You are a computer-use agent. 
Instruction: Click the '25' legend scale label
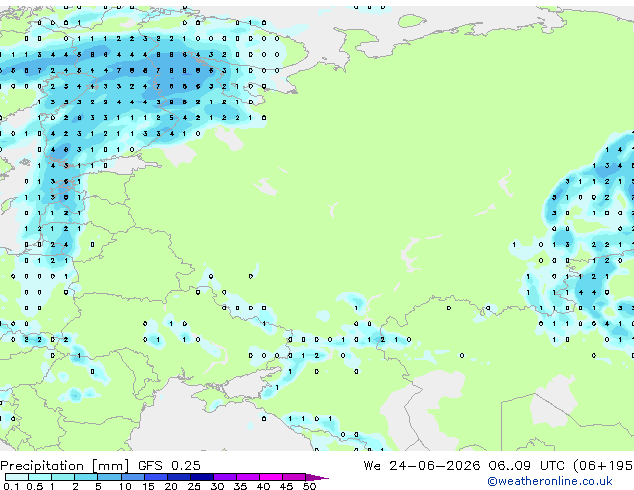(x=194, y=486)
